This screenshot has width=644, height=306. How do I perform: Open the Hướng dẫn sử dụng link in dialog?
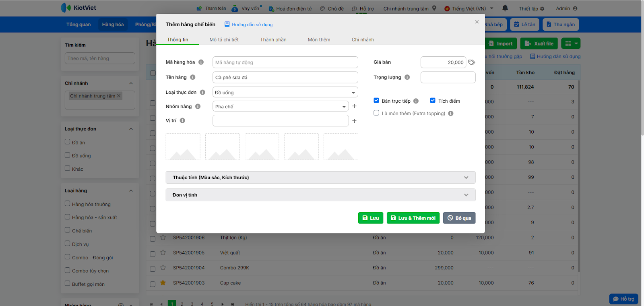pos(252,25)
